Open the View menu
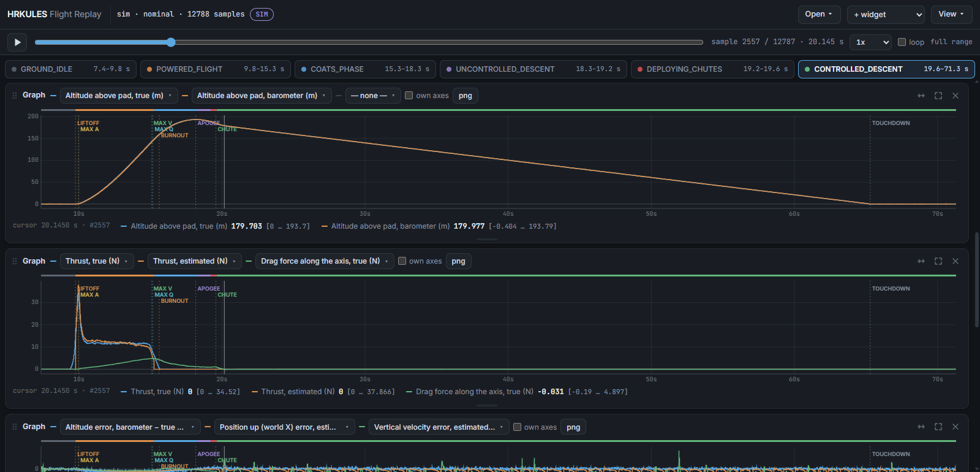The width and height of the screenshot is (980, 472). click(x=951, y=14)
